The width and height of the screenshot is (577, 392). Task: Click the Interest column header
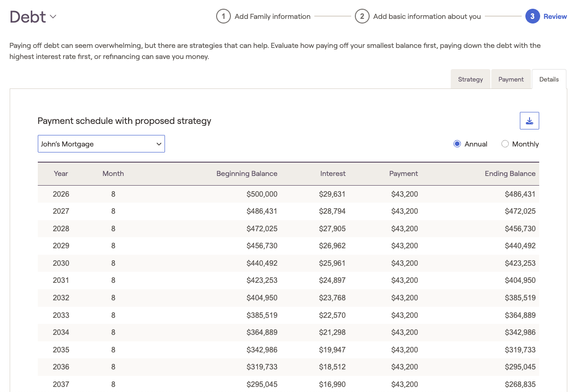(x=333, y=174)
